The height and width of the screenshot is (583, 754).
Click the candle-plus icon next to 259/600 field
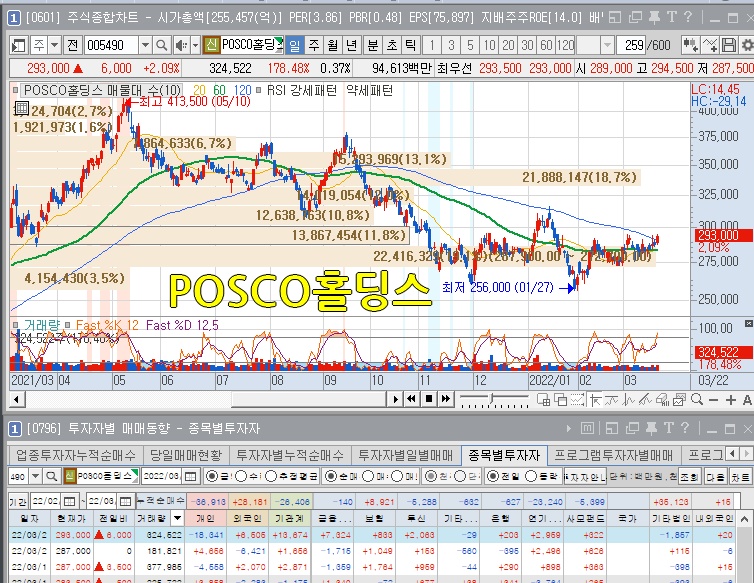(x=691, y=46)
